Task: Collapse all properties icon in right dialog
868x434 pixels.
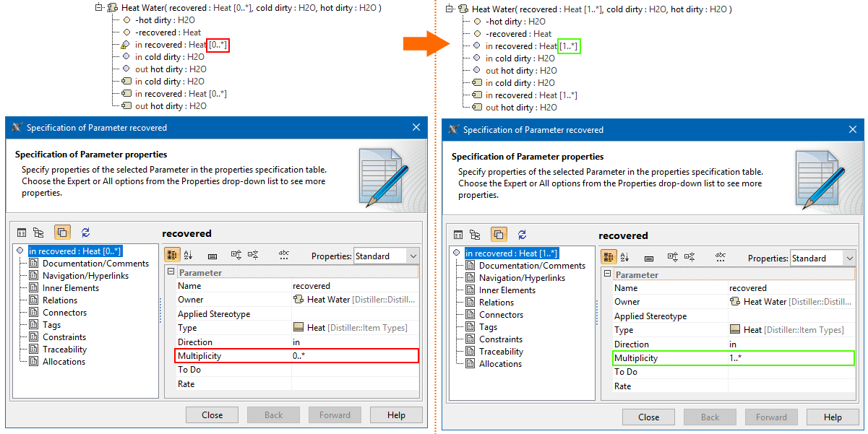Action: [689, 257]
